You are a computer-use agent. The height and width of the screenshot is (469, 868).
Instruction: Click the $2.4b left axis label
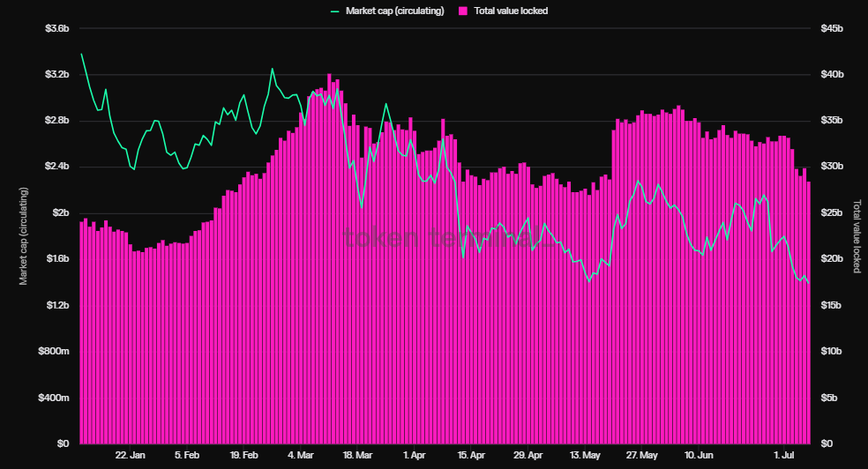click(57, 167)
